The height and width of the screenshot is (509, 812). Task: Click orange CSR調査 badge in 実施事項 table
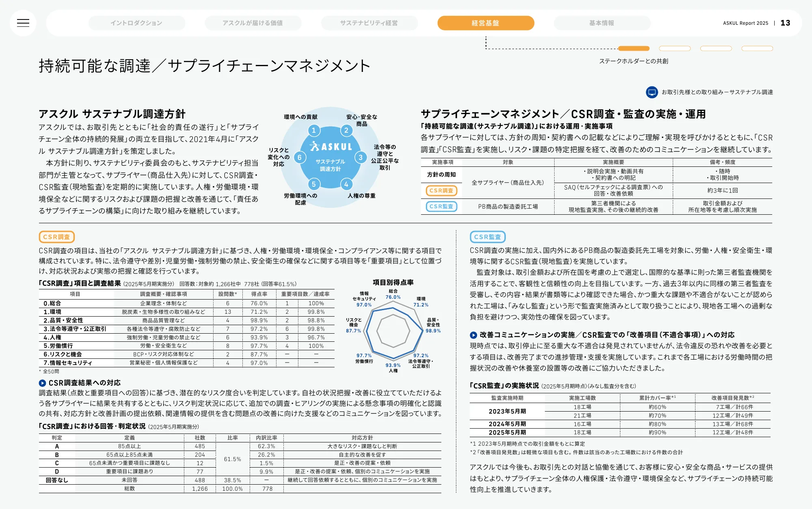tap(441, 190)
